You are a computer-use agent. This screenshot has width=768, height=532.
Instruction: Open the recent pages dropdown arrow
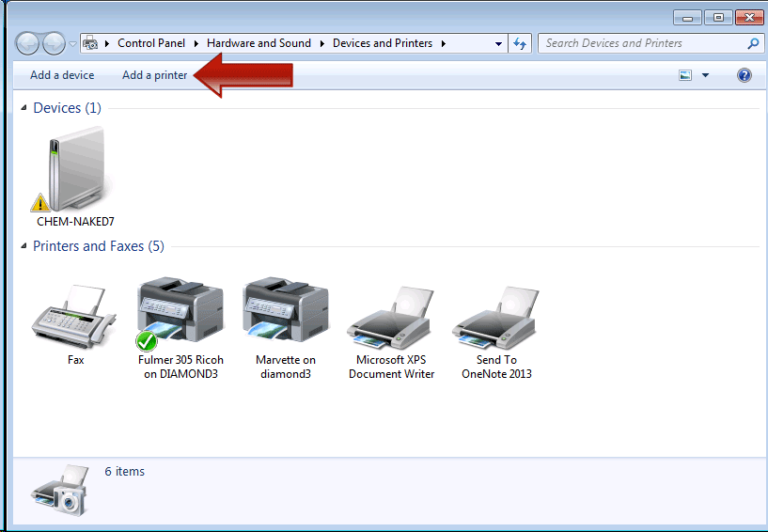point(72,43)
